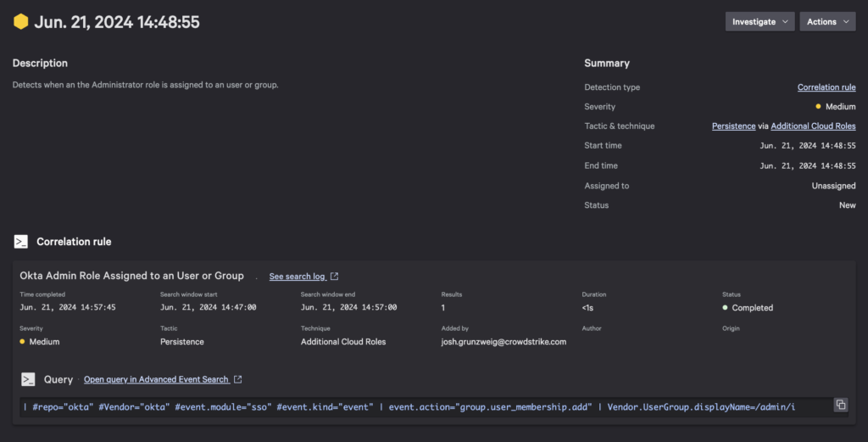Click the Summary Start time value
Image resolution: width=868 pixels, height=442 pixels.
point(808,146)
